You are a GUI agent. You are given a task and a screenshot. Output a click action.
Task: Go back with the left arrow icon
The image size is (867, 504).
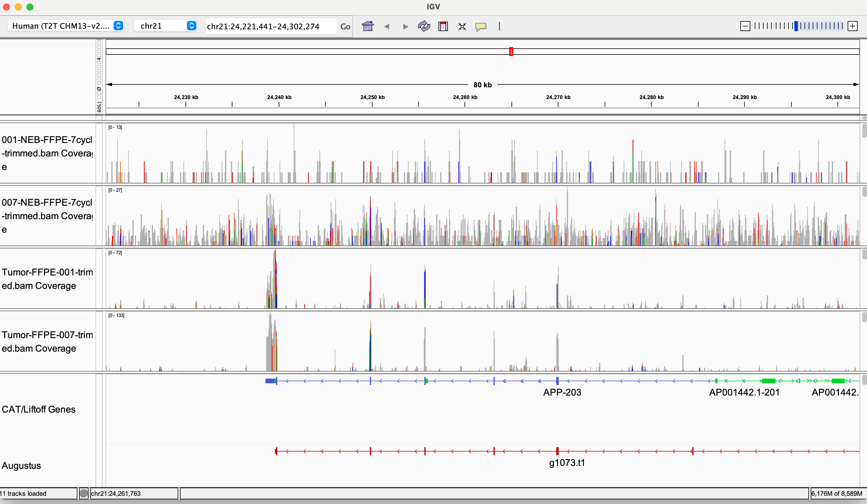(387, 26)
